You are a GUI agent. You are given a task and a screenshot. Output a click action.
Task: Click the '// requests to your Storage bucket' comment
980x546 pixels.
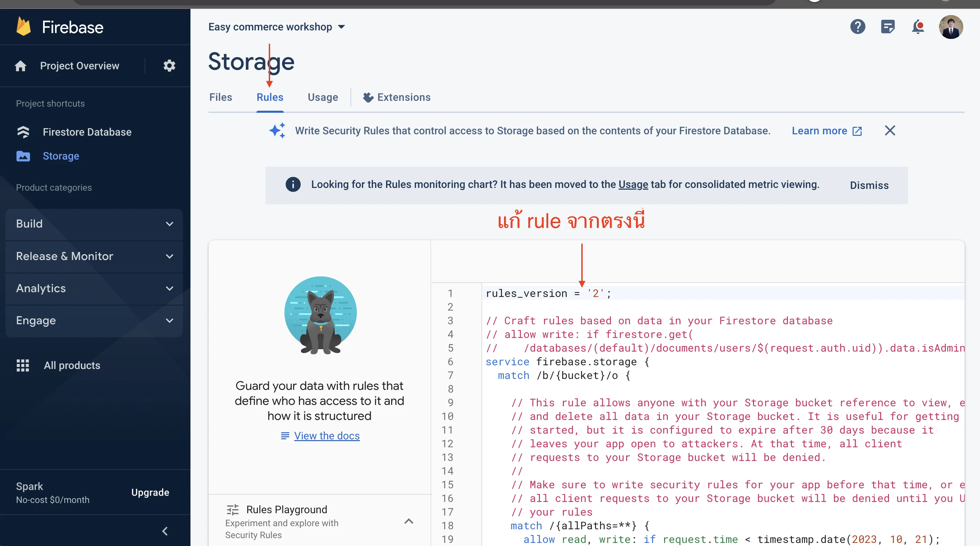click(668, 457)
